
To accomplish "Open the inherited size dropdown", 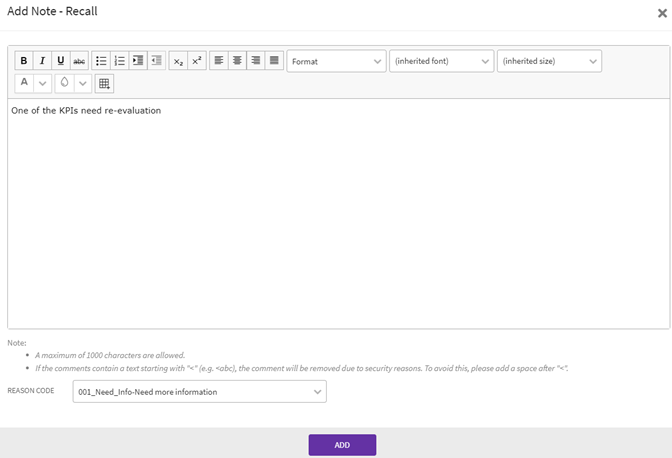I will tap(549, 61).
